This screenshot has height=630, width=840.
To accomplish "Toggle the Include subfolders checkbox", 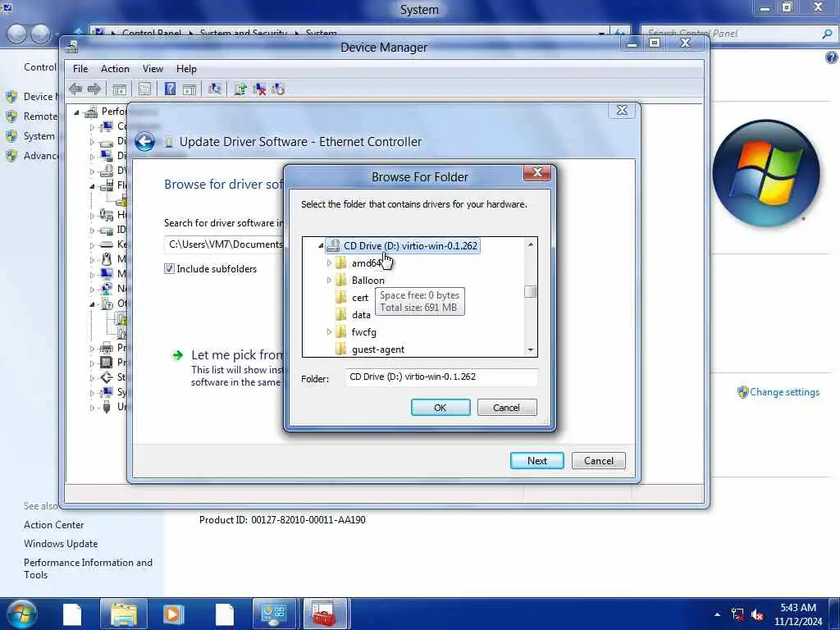I will [169, 269].
